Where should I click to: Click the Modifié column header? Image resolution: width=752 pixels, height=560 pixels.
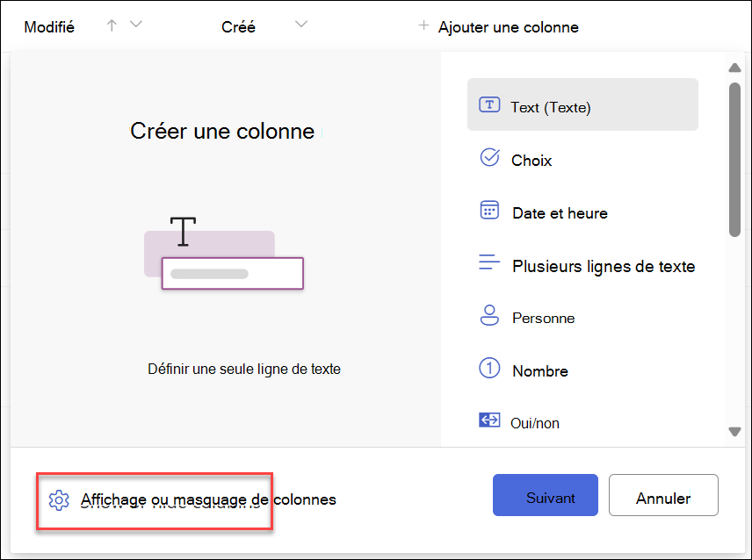49,27
